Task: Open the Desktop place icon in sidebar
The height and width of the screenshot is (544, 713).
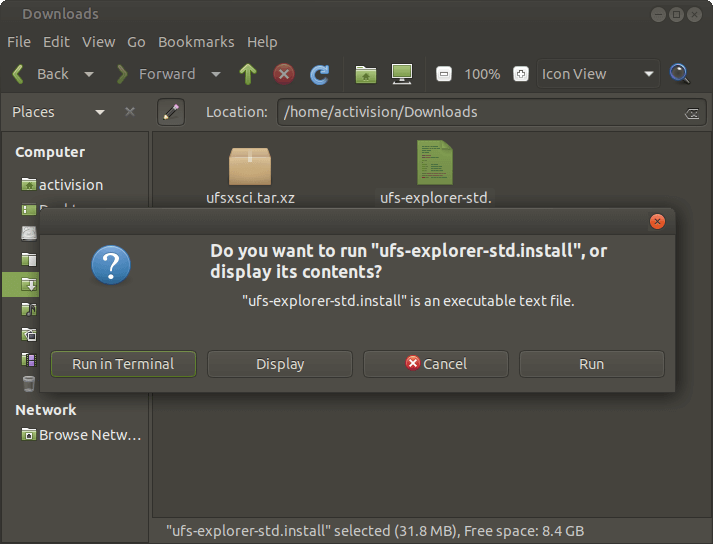Action: [29, 210]
